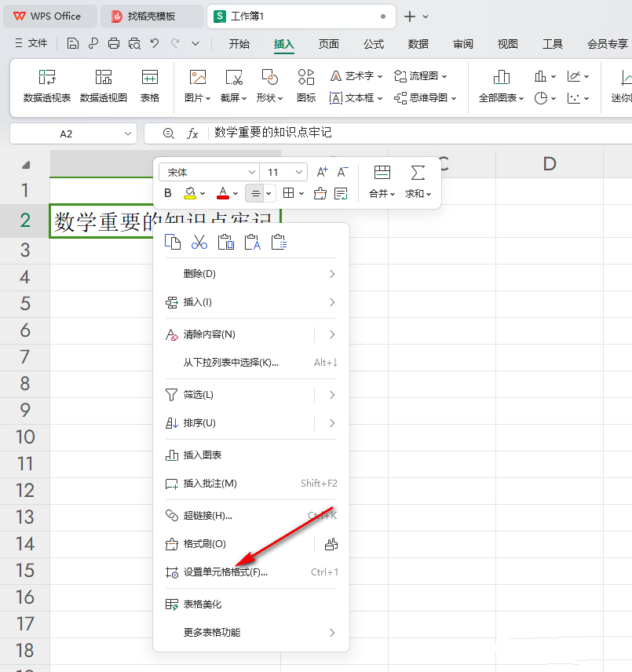Click the formula bar text field
Image resolution: width=632 pixels, height=672 pixels.
coord(420,133)
